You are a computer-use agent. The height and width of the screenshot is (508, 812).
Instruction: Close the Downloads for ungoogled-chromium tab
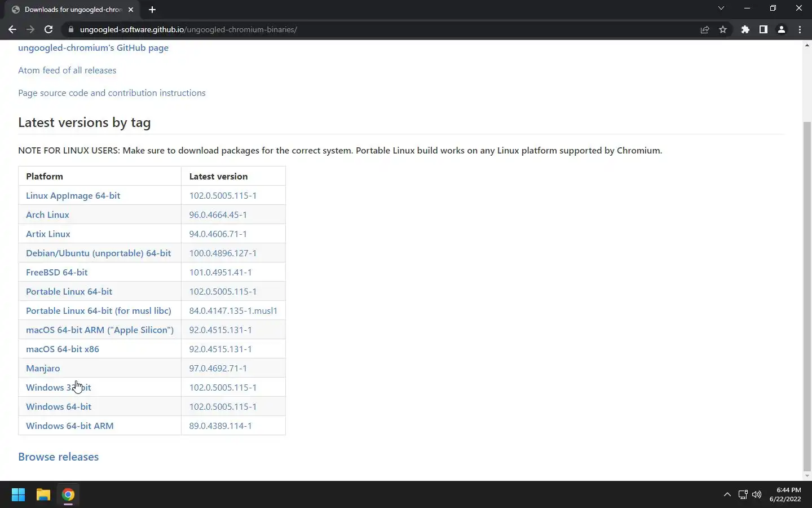pyautogui.click(x=131, y=10)
